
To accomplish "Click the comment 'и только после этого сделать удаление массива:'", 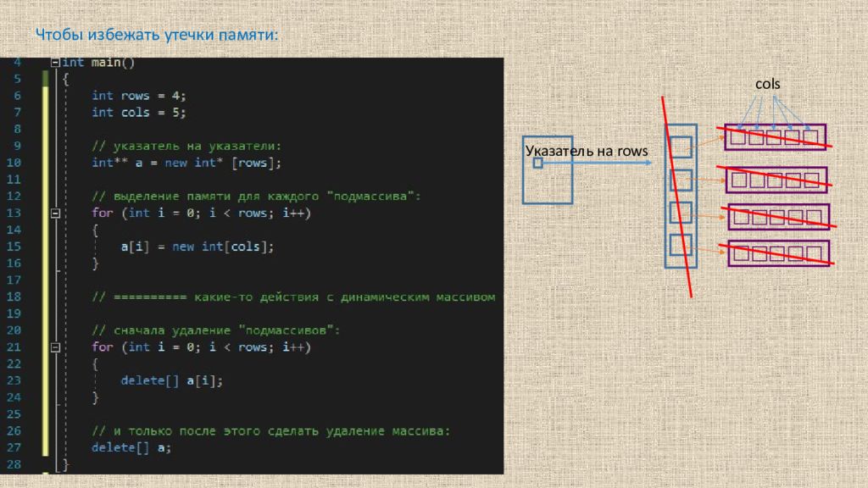I will click(271, 431).
